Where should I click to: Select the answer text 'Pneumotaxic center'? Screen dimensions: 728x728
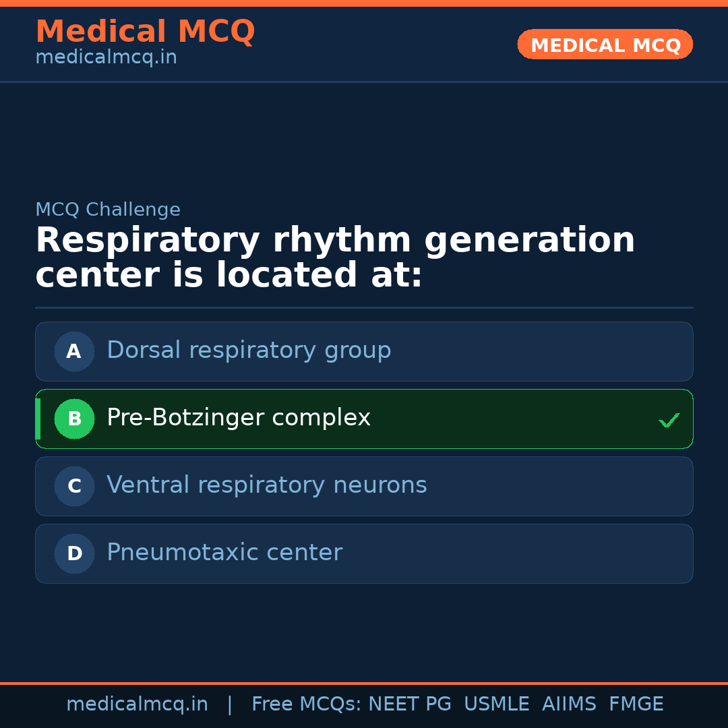[x=224, y=553]
